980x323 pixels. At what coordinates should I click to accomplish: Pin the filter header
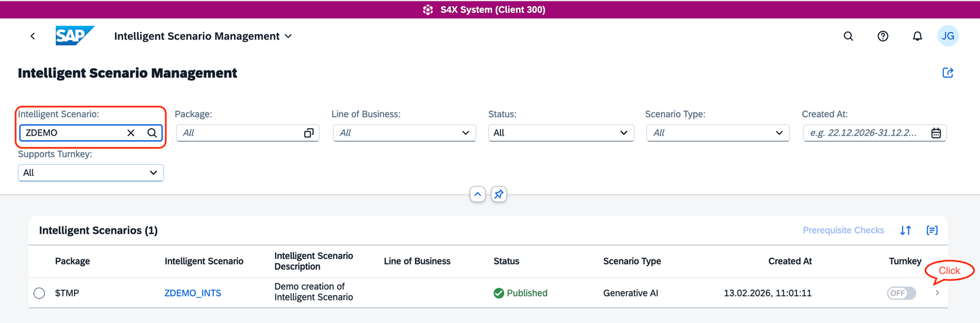click(499, 194)
